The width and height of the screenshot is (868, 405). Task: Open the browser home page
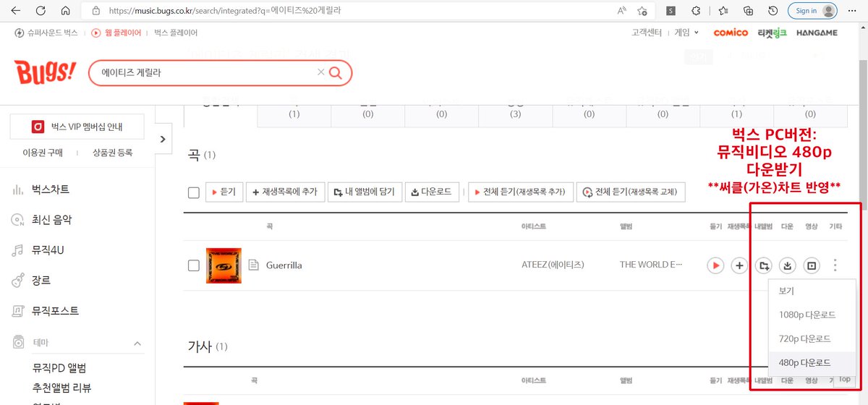pyautogui.click(x=65, y=11)
